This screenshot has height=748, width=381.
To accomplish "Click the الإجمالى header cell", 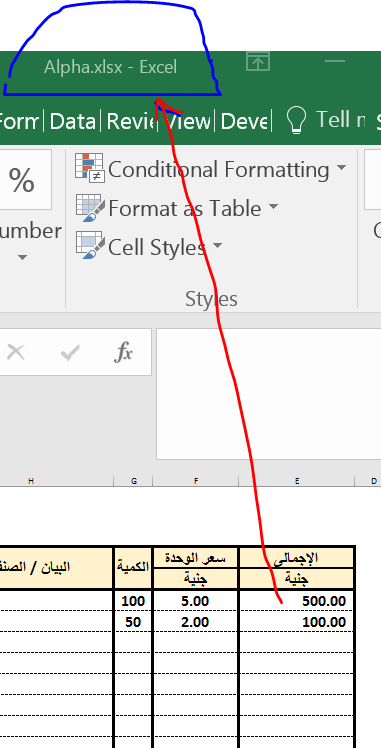I will point(297,558).
